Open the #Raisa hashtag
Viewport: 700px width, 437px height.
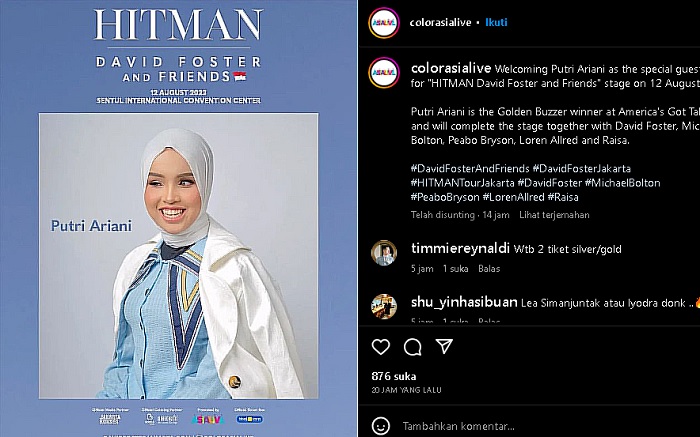click(563, 197)
